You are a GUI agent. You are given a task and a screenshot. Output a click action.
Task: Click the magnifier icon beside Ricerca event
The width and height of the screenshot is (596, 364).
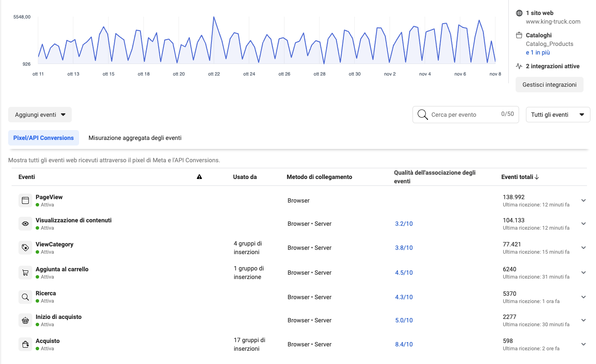point(25,297)
